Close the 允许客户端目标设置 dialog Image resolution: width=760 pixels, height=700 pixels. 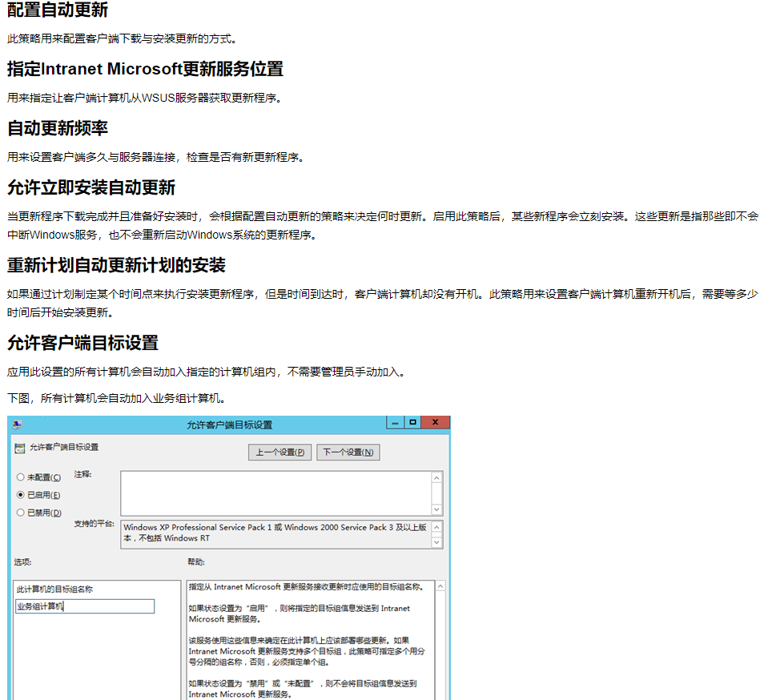(x=435, y=423)
